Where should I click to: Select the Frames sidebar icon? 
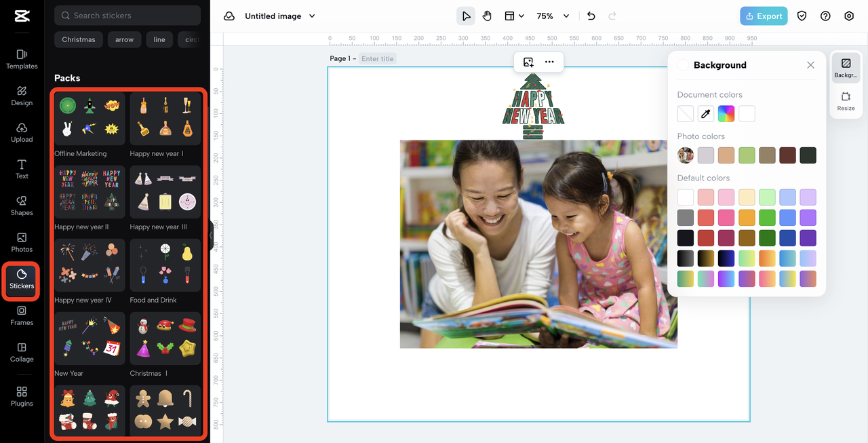[x=22, y=315]
